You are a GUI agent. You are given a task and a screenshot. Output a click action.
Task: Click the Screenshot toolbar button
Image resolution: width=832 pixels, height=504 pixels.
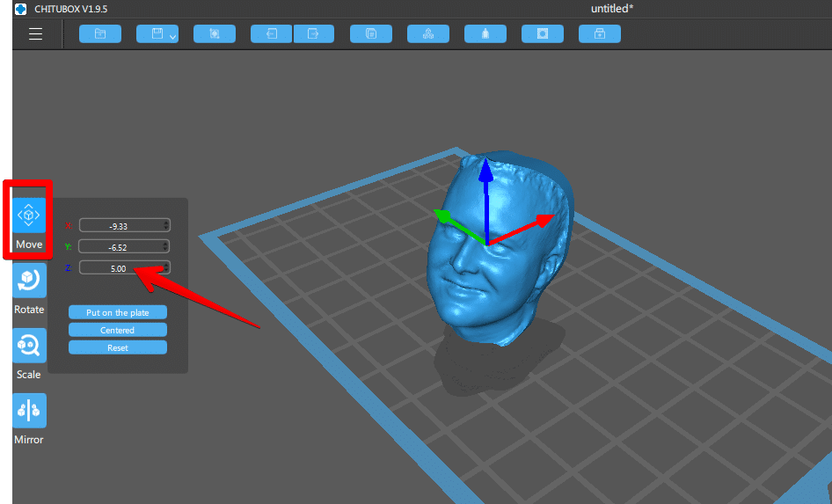(x=215, y=34)
